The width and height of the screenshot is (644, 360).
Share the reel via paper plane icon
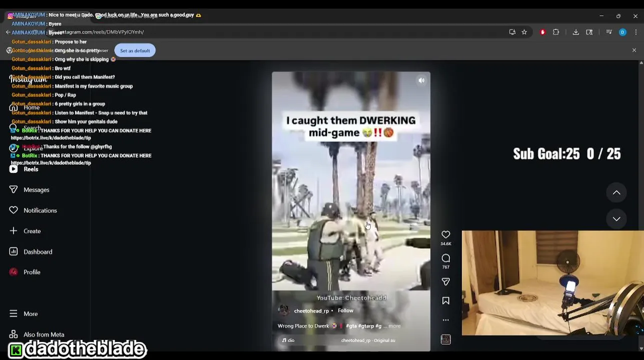pos(445,282)
